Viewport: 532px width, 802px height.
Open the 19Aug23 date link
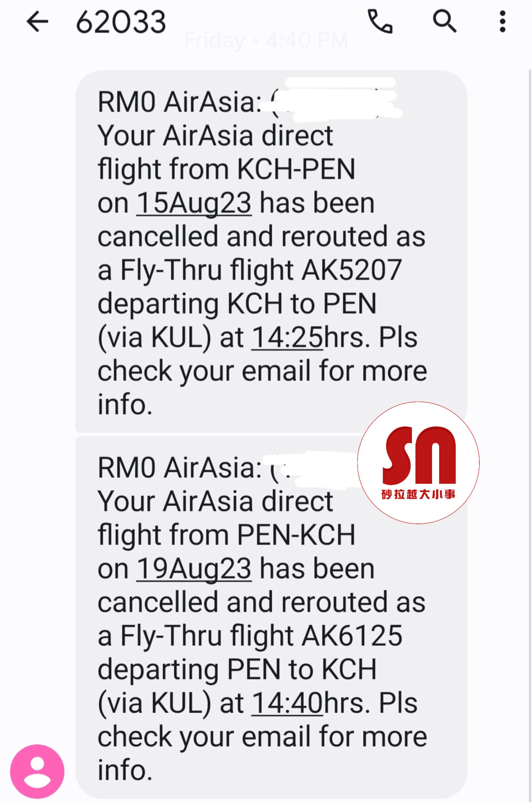(194, 569)
